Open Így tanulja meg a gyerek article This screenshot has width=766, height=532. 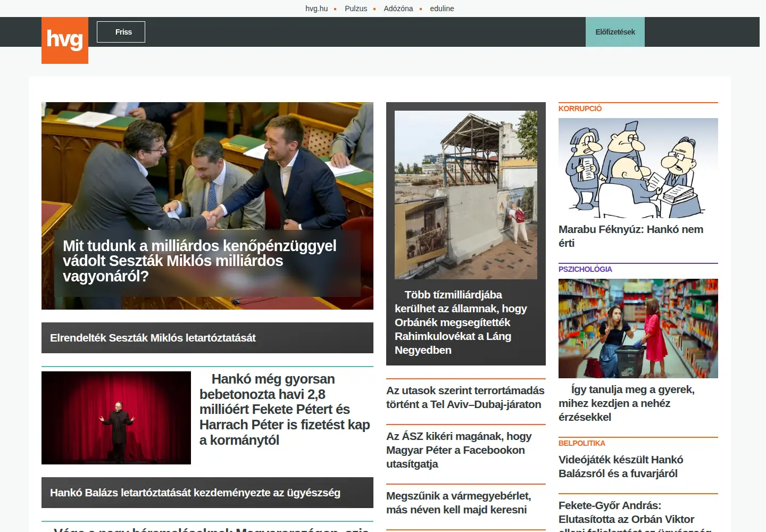[x=627, y=403]
